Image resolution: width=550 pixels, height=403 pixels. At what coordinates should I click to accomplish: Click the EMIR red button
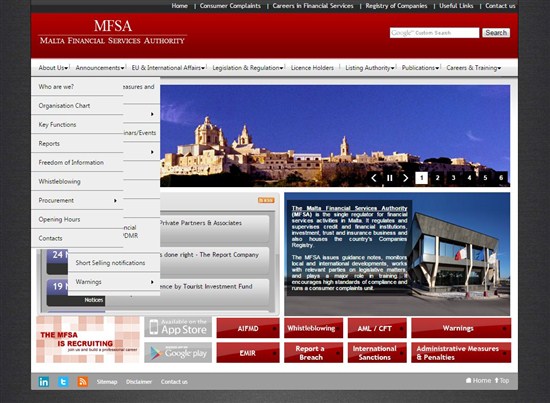[x=248, y=353]
